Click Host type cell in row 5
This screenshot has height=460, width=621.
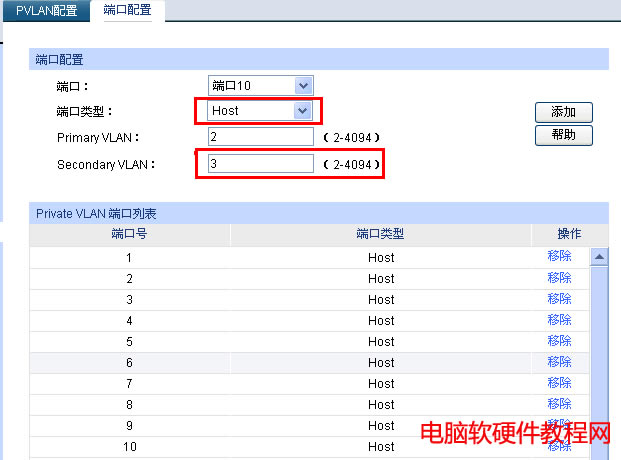381,342
